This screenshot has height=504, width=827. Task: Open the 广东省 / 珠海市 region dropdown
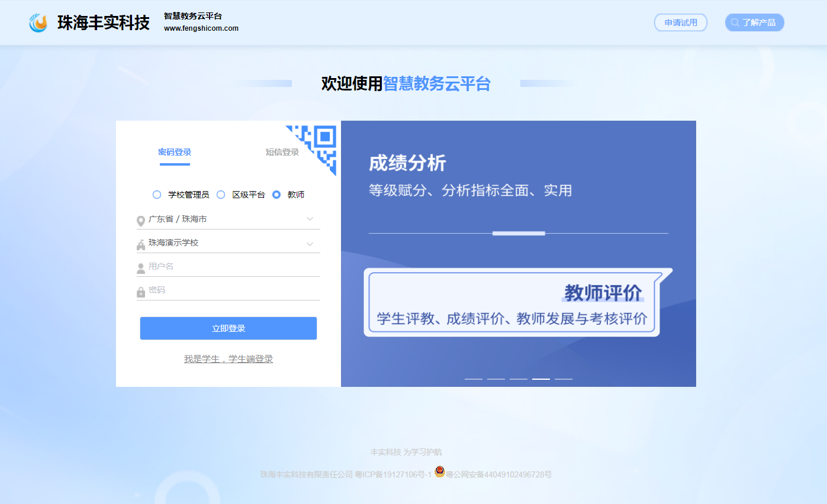pyautogui.click(x=229, y=219)
